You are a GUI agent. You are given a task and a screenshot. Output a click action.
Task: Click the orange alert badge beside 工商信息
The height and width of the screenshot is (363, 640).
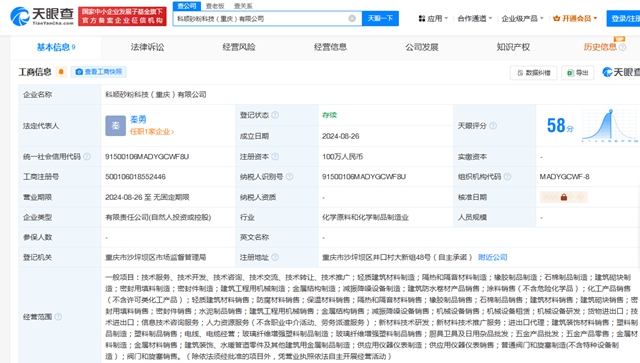pyautogui.click(x=61, y=72)
